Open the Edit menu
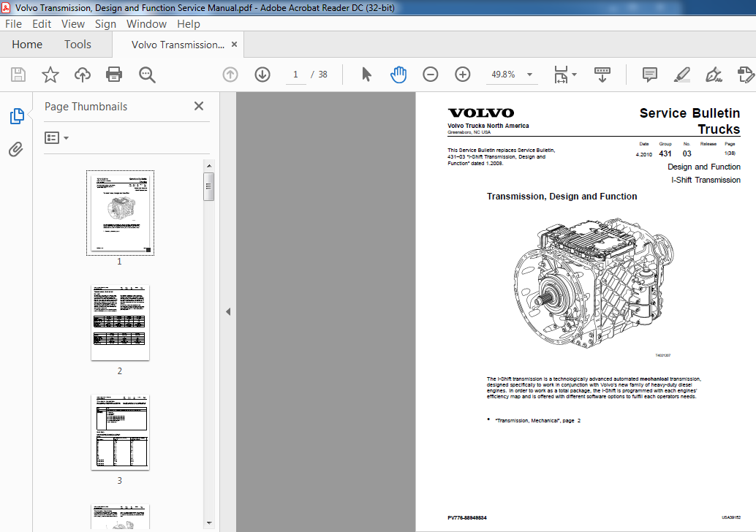Image resolution: width=756 pixels, height=532 pixels. tap(42, 24)
